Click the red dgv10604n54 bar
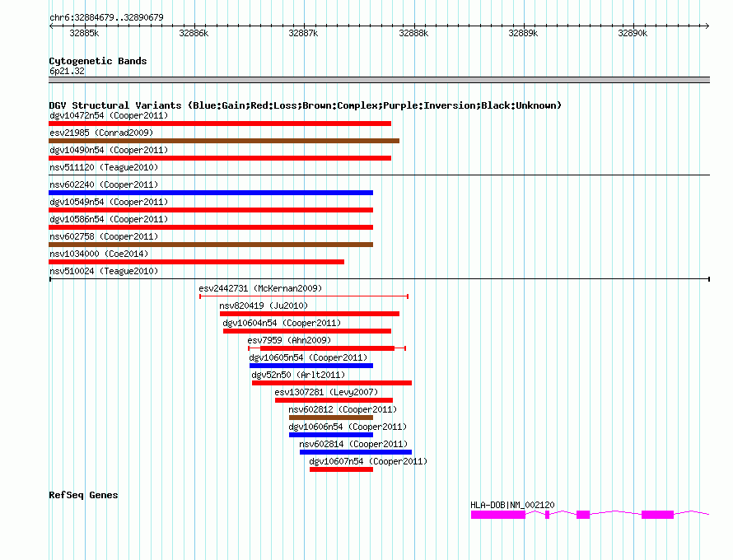Image resolution: width=733 pixels, height=560 pixels. coord(307,331)
